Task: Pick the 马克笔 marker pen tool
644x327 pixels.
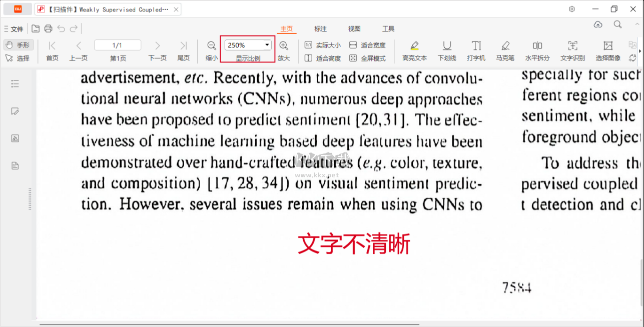Action: 505,51
